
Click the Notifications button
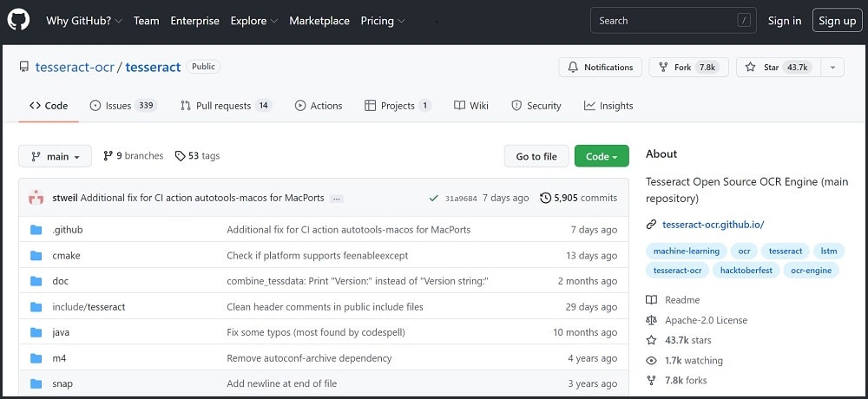[x=600, y=67]
